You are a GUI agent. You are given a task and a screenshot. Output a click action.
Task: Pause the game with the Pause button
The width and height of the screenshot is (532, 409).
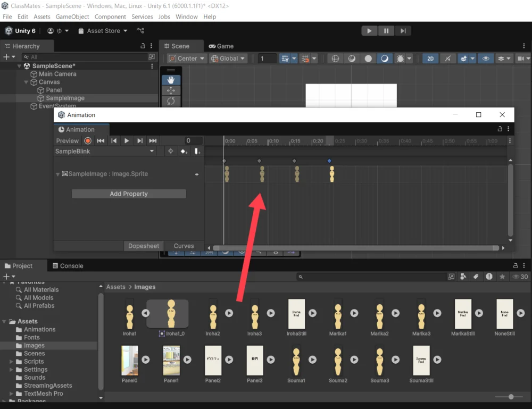(386, 31)
